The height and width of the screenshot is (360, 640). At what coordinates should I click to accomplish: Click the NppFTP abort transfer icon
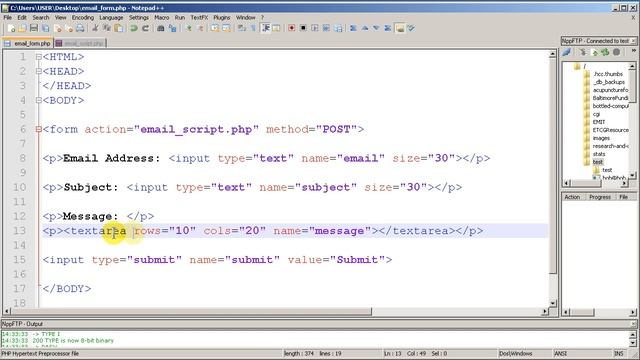(617, 52)
